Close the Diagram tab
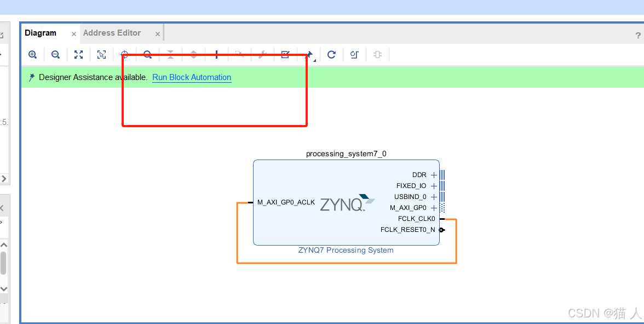 [74, 34]
